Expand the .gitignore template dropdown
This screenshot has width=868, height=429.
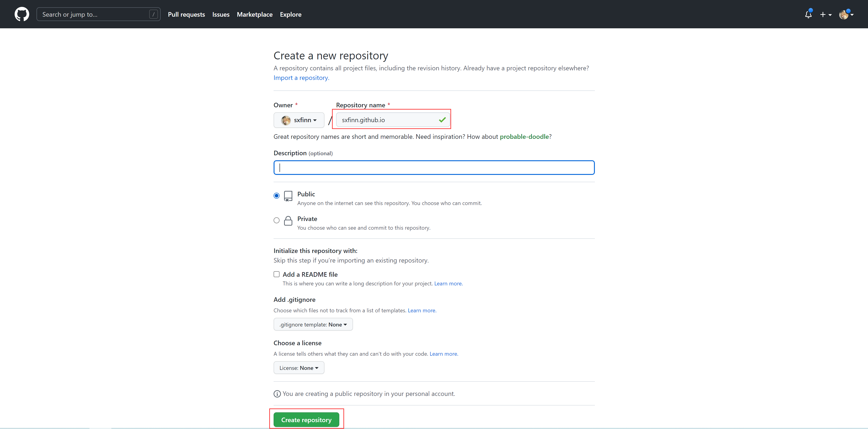click(x=313, y=324)
